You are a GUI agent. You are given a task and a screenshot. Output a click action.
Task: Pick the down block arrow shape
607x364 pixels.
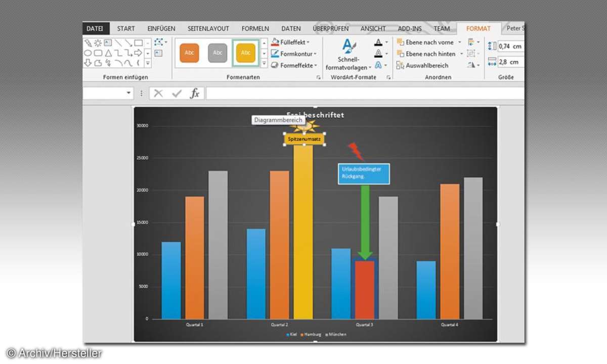point(88,63)
